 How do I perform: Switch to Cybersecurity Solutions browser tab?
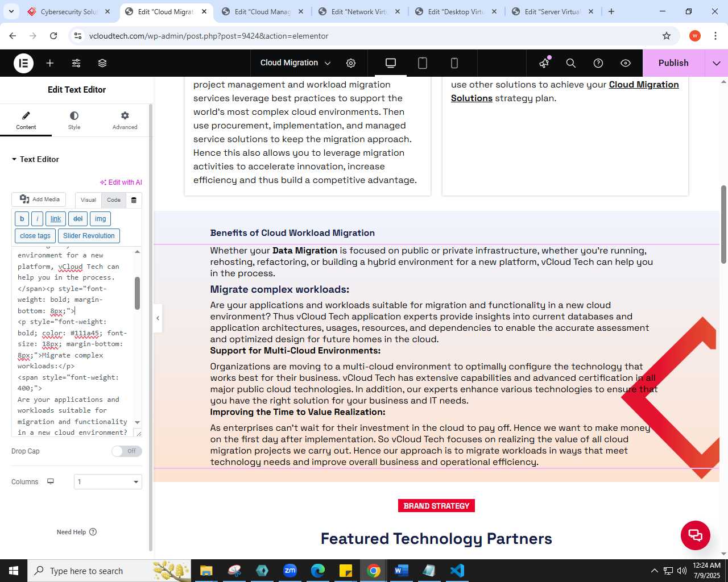(x=69, y=11)
